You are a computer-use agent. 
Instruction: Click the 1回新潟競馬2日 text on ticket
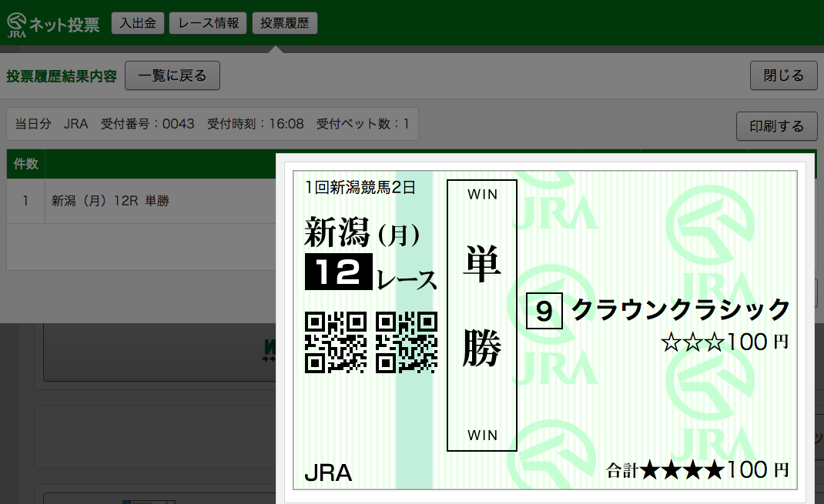point(360,187)
